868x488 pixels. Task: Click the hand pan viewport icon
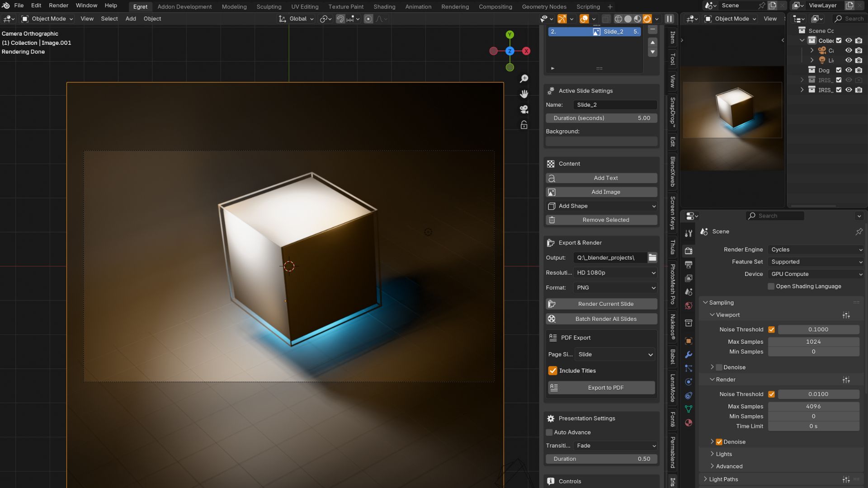click(524, 94)
